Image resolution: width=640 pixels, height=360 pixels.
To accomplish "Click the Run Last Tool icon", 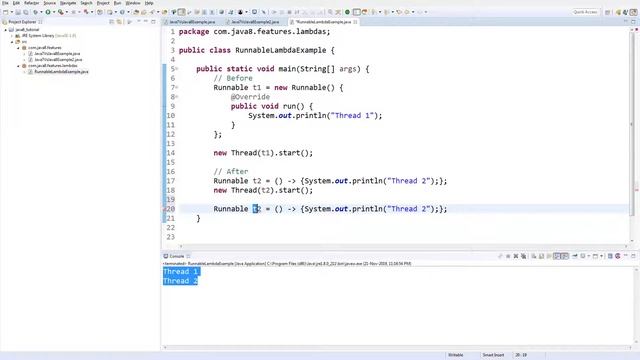I will 61,12.
